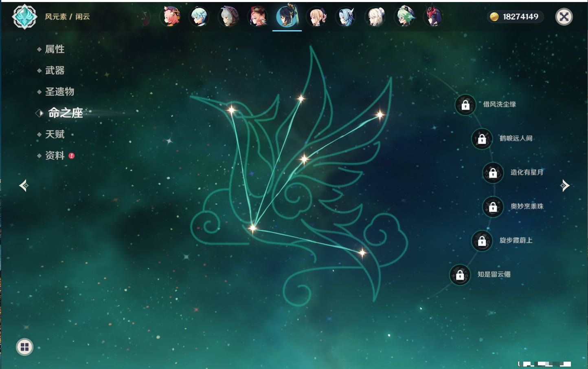Screen dimensions: 588x369
Task: Click the 风元素 / 闲云 title text
Action: (x=67, y=17)
